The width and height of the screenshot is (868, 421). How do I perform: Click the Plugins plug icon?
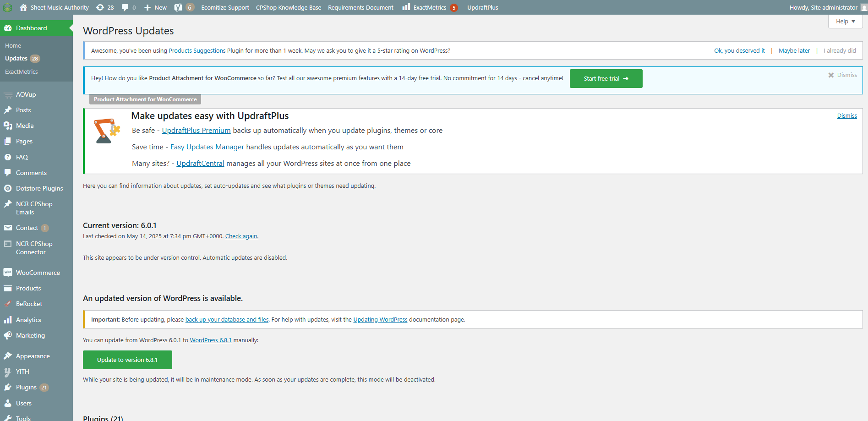click(8, 387)
